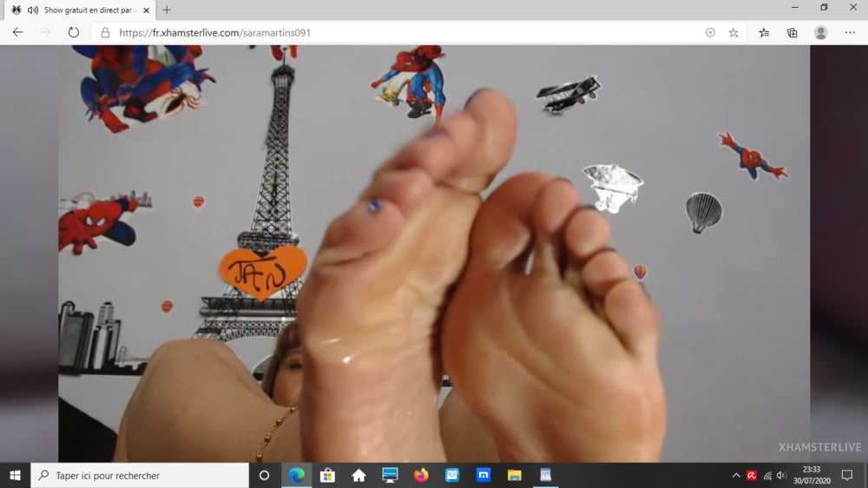Screen dimensions: 868x488
Task: Select the Show gratuit en direct tab
Action: click(82, 10)
